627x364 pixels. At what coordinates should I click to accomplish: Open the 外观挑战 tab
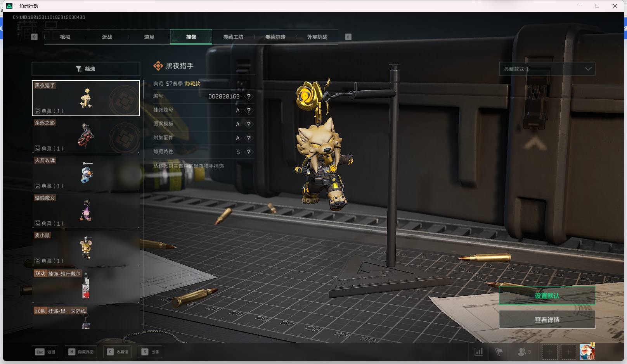click(317, 37)
